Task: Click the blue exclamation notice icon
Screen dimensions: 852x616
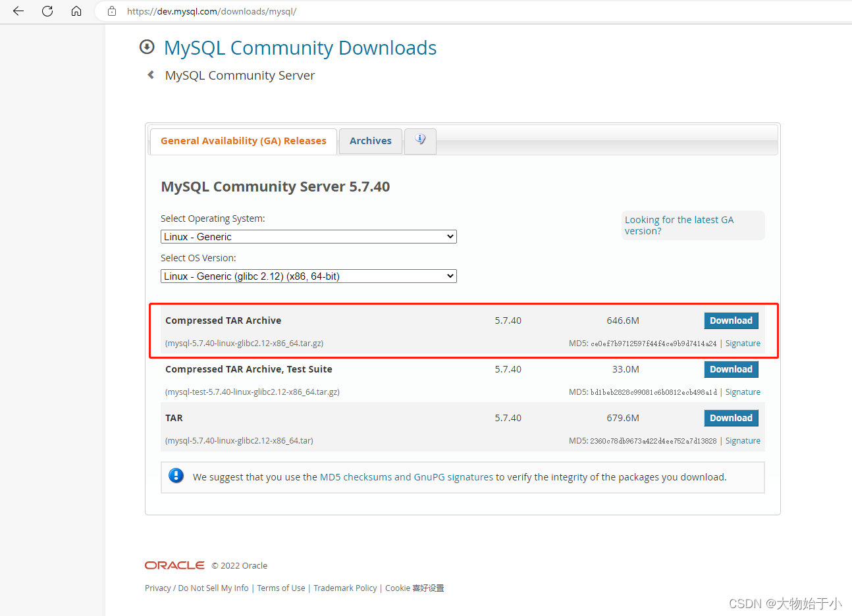Action: pyautogui.click(x=176, y=476)
